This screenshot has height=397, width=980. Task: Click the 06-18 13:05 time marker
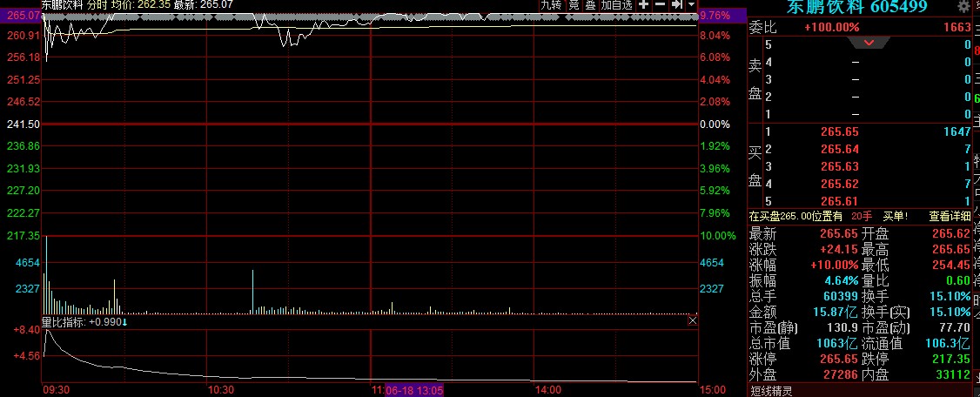click(x=414, y=390)
